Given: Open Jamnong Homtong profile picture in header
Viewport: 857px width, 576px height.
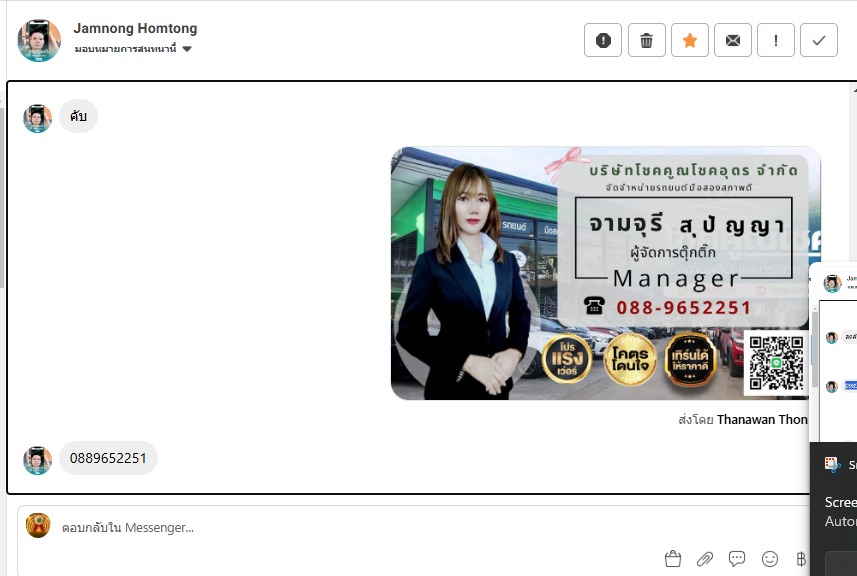Looking at the screenshot, I should [x=39, y=40].
